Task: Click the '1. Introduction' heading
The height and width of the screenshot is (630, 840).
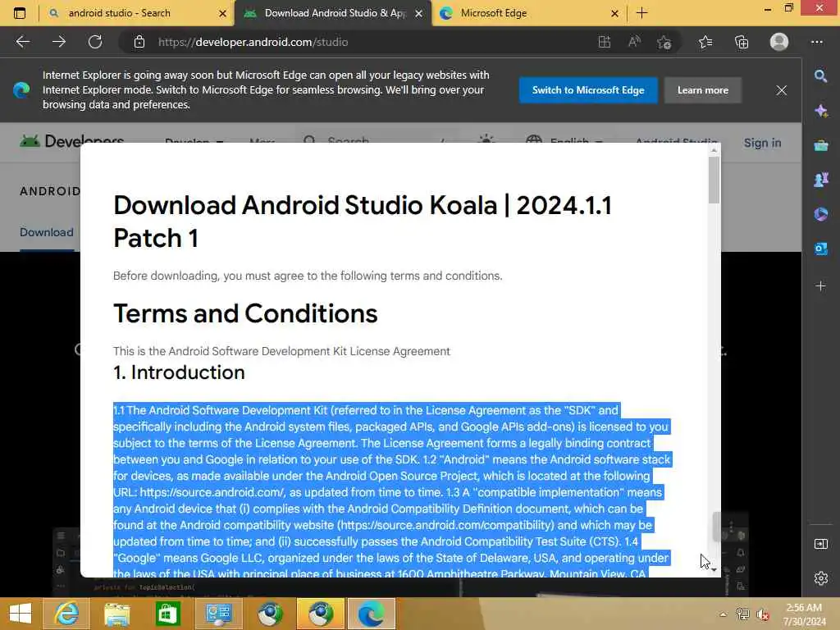Action: click(x=179, y=372)
